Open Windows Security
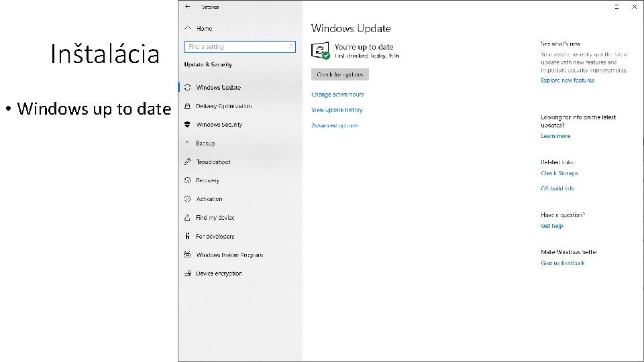The width and height of the screenshot is (644, 362). click(219, 125)
